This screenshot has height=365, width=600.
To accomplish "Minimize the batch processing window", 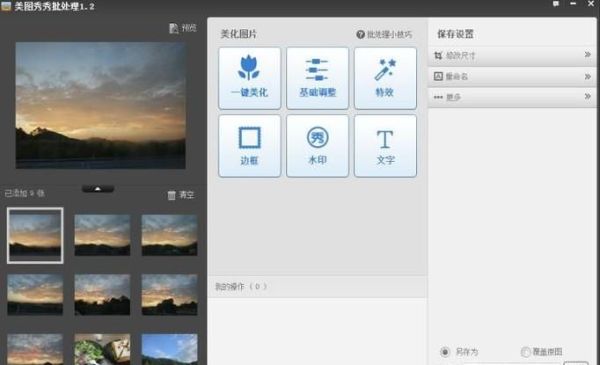I will [x=573, y=4].
